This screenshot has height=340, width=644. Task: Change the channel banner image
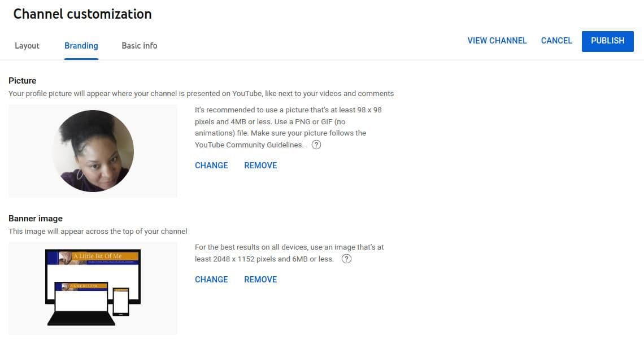(x=211, y=280)
